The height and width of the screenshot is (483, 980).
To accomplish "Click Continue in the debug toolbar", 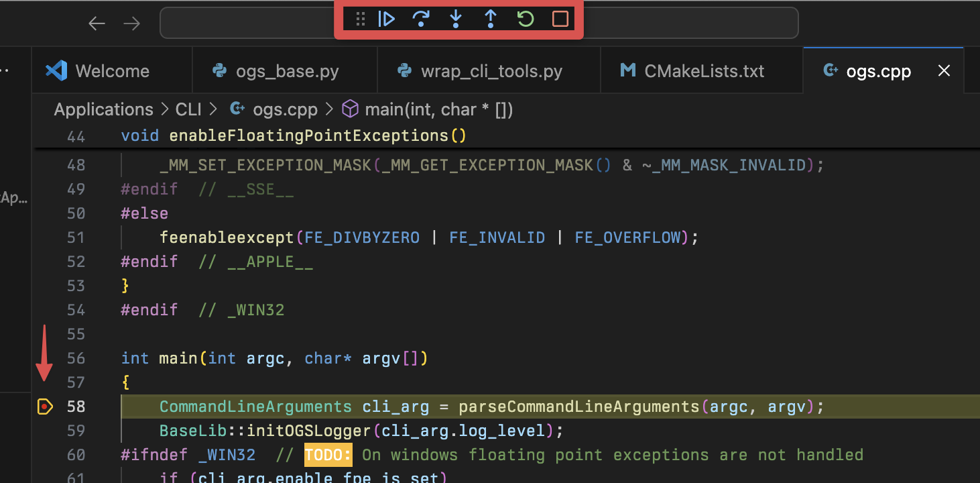I will [387, 19].
